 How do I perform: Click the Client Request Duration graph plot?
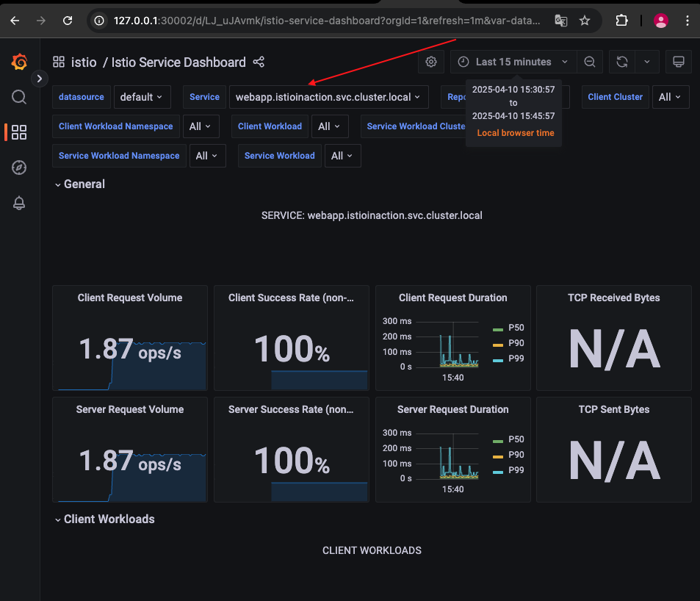pos(447,345)
